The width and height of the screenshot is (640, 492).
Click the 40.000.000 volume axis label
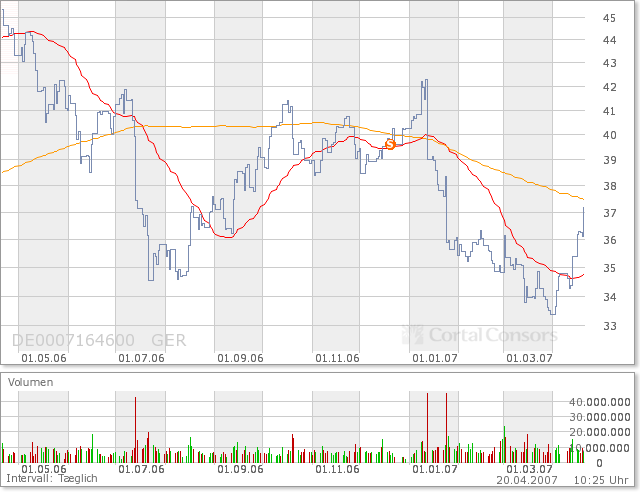[599, 402]
